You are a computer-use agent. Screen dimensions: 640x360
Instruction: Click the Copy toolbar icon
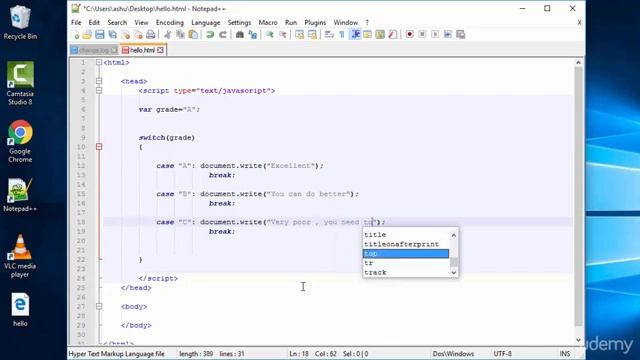click(x=180, y=35)
